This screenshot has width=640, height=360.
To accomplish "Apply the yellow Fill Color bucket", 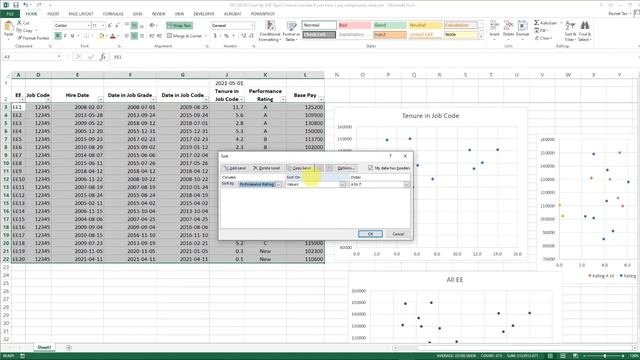I will click(x=101, y=36).
